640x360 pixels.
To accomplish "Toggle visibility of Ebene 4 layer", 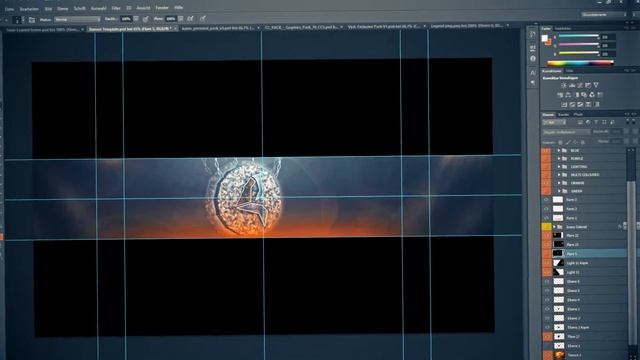I will (547, 300).
